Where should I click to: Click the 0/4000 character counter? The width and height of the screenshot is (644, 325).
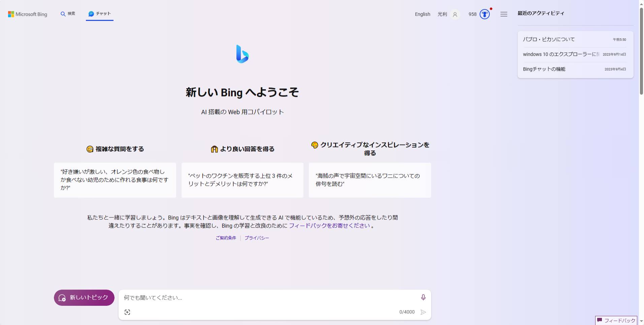click(407, 312)
